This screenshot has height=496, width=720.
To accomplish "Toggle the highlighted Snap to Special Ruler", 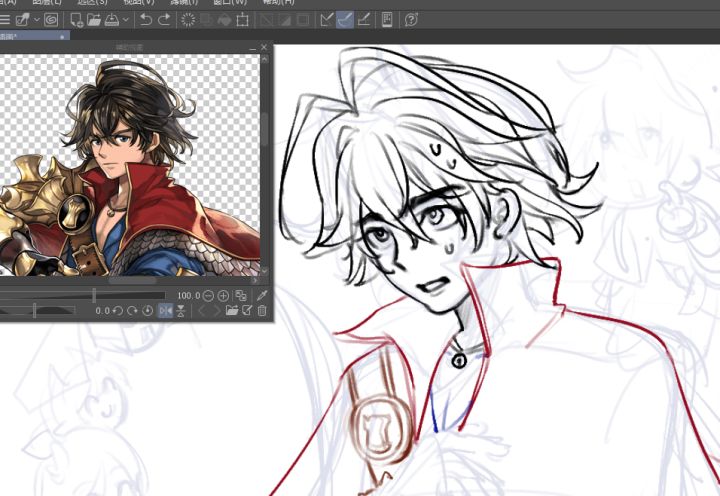I will 345,20.
